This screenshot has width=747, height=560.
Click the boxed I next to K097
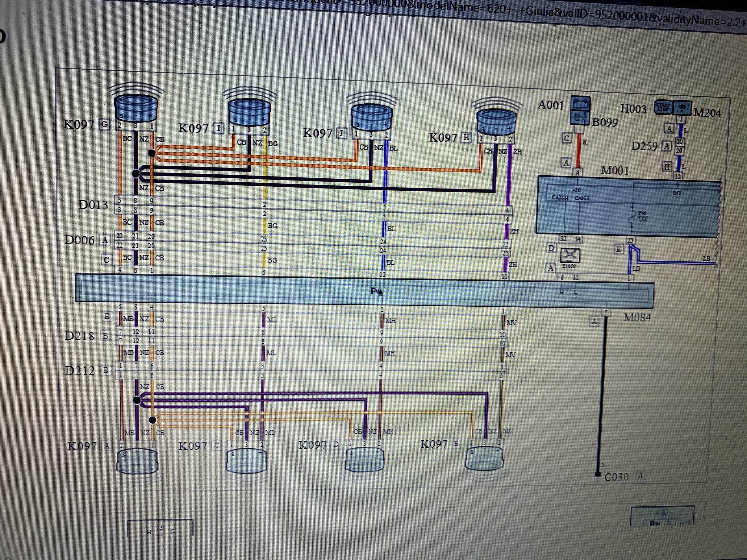tap(219, 128)
